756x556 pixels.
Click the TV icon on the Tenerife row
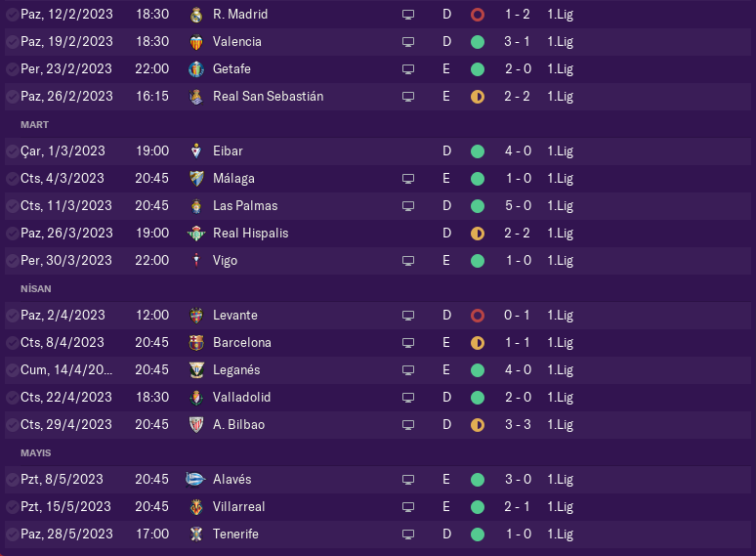408,535
